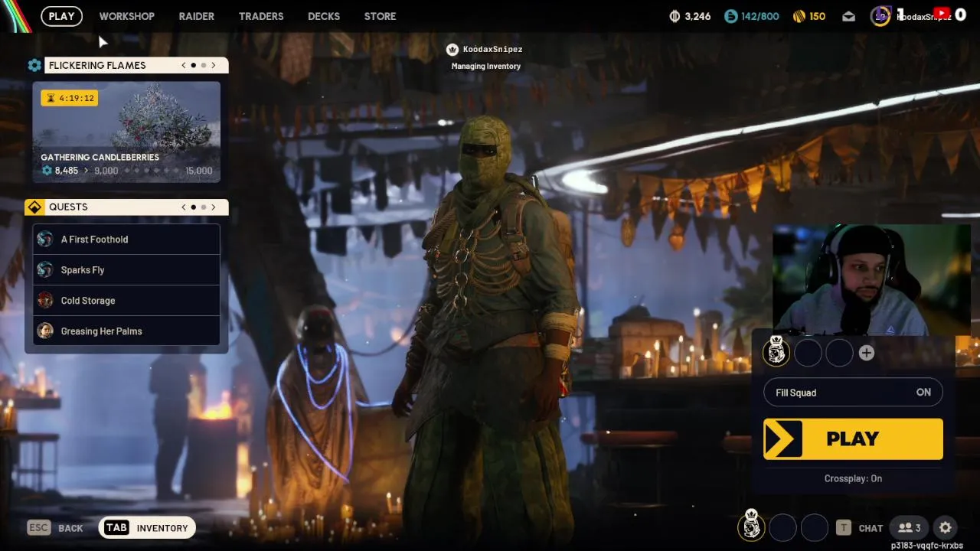980x551 pixels.
Task: Click the bottom-bar squad leader avatar
Action: point(751,525)
